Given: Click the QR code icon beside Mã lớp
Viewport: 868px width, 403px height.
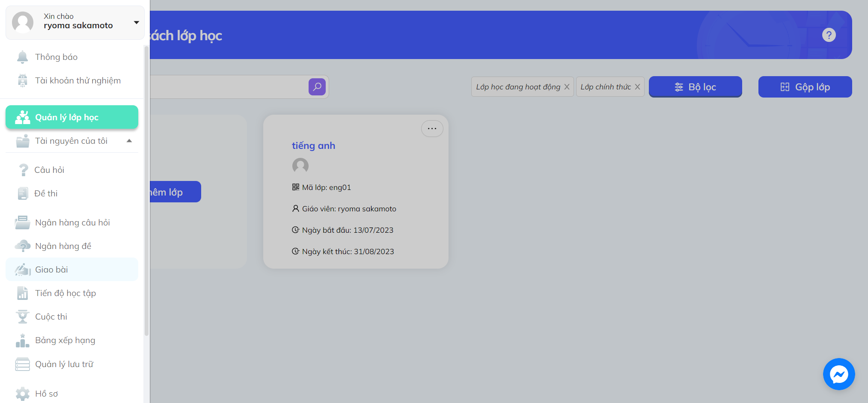Looking at the screenshot, I should click(296, 187).
